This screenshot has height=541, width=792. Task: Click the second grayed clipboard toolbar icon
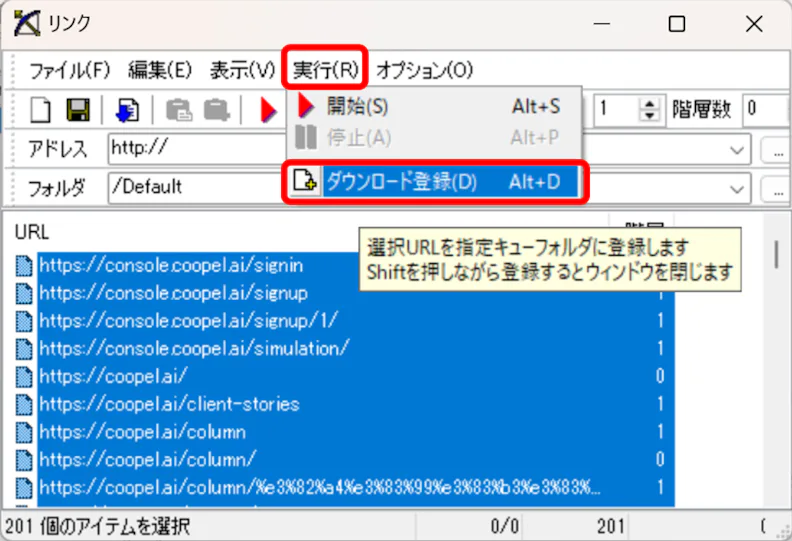click(217, 110)
